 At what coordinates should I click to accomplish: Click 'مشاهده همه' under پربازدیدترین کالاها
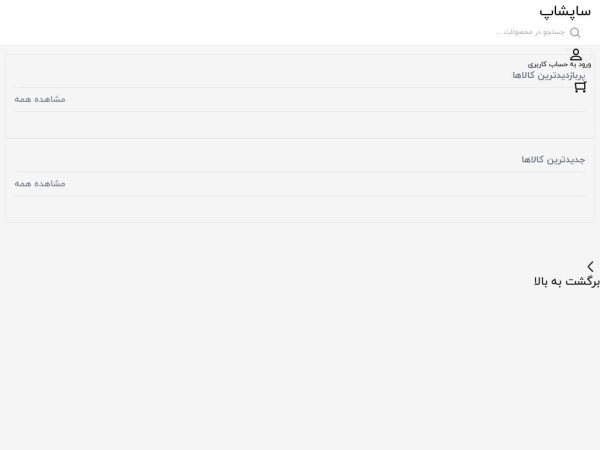(x=40, y=99)
